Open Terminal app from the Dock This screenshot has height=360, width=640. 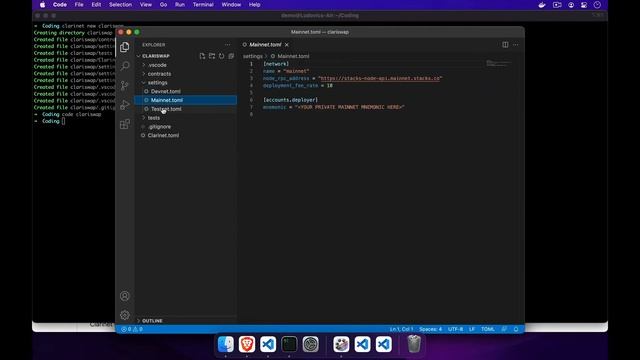tap(289, 344)
